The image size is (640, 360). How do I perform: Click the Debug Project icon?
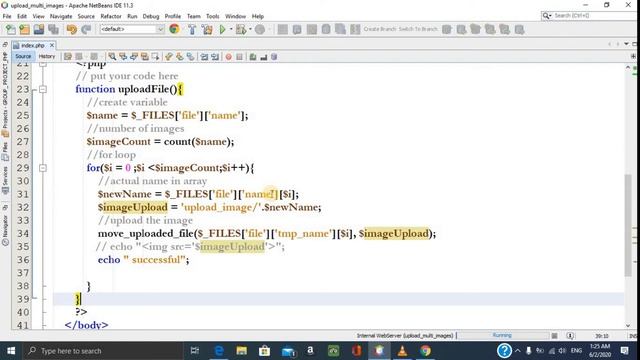pyautogui.click(x=241, y=29)
